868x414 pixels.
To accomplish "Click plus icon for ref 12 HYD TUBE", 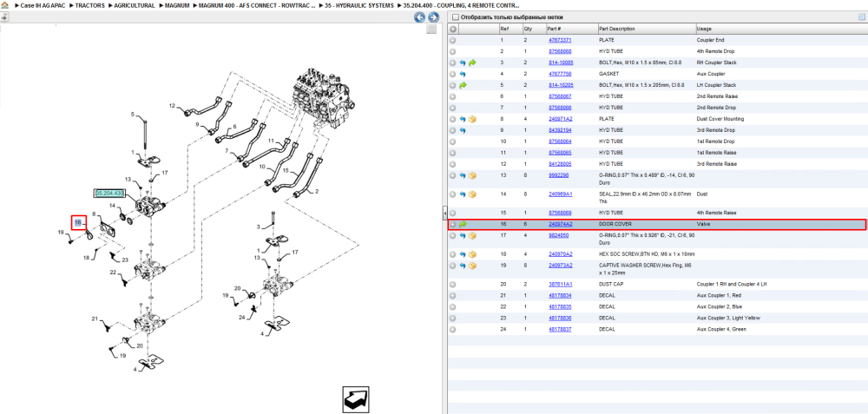I will pos(453,164).
